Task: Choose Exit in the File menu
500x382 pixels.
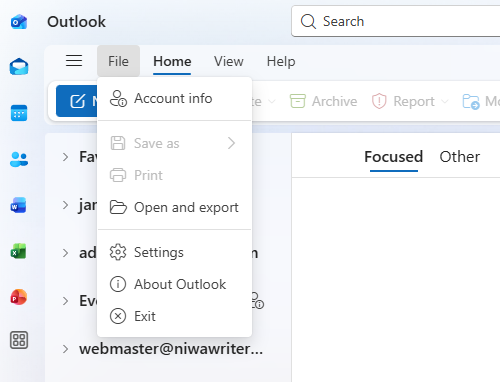Action: pos(174,316)
